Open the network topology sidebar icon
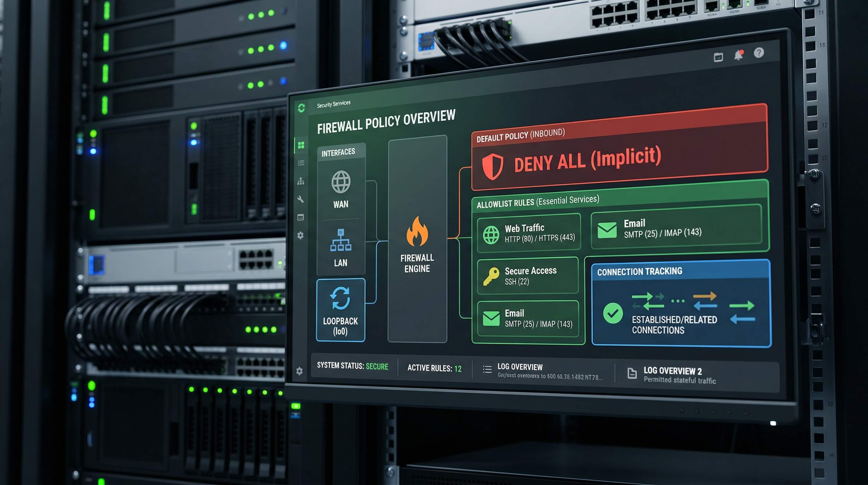This screenshot has width=868, height=485. pyautogui.click(x=301, y=182)
